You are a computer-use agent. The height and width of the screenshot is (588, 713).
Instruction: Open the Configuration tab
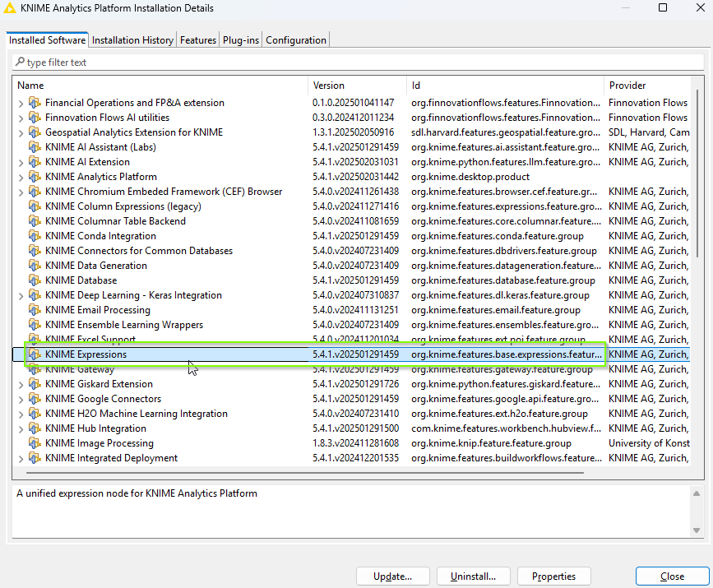point(295,40)
